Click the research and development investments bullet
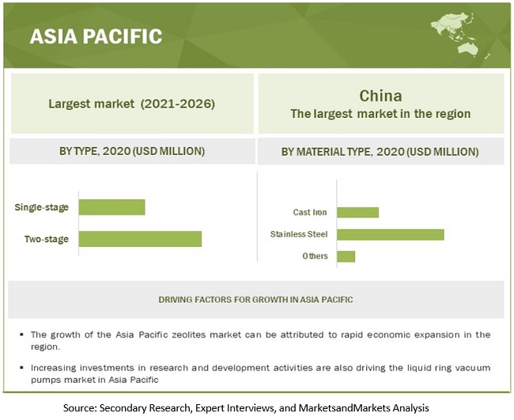Viewport: 514px width, 420px height. (259, 373)
